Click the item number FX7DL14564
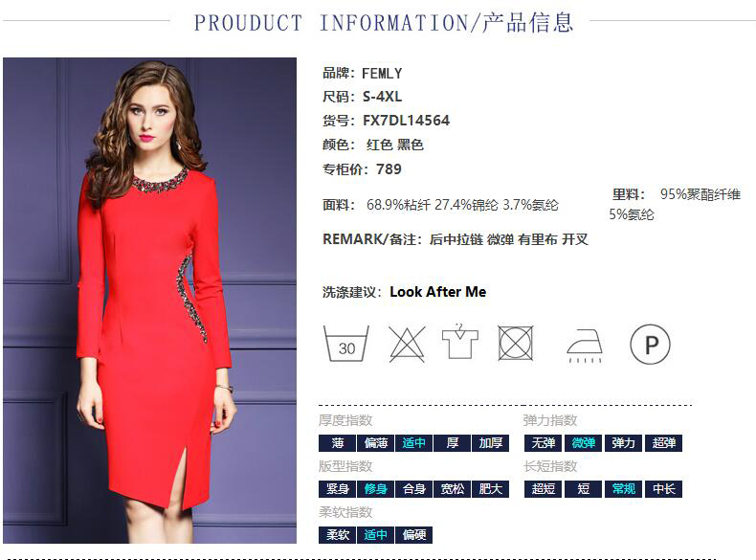The height and width of the screenshot is (560, 756). coord(406,120)
